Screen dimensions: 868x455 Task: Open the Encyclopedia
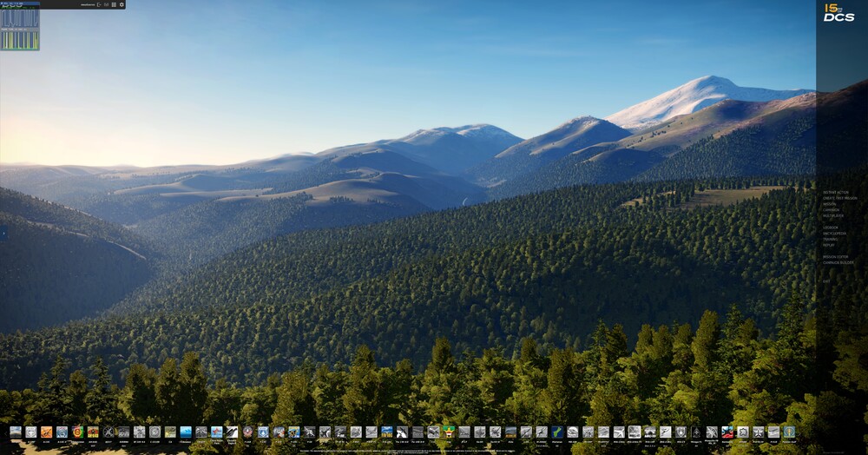(x=835, y=234)
